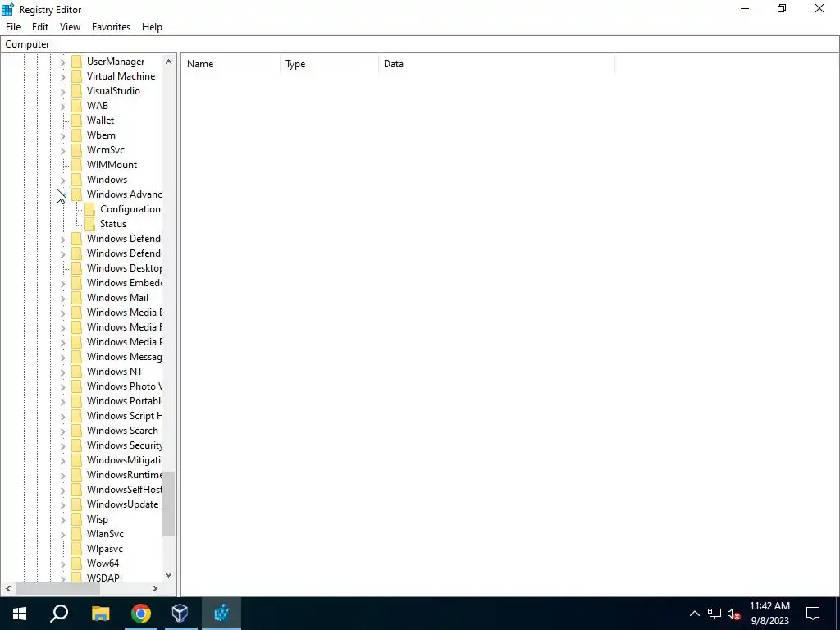Select the WlanSvc folder icon
The width and height of the screenshot is (840, 630).
(x=77, y=533)
